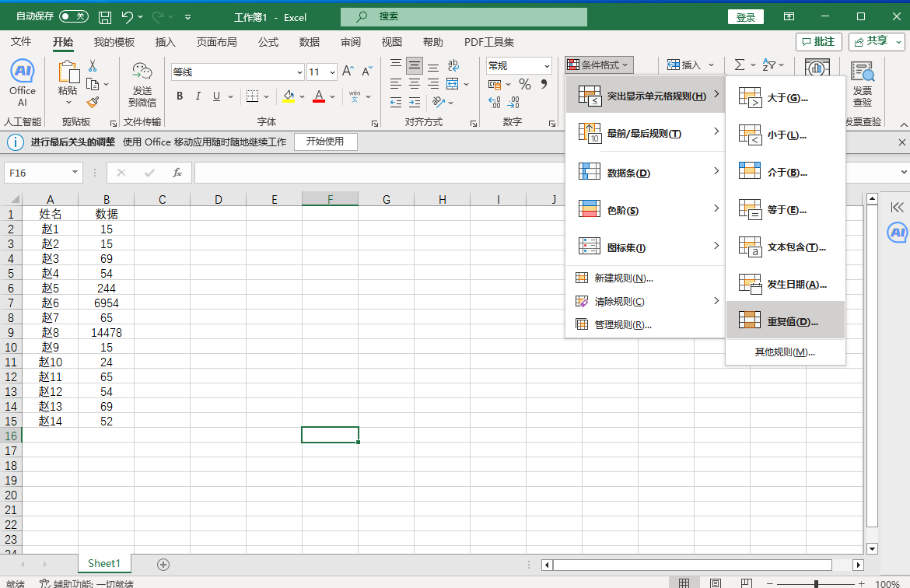Click the save icon in title bar
Viewport: 910px width, 588px height.
click(105, 17)
